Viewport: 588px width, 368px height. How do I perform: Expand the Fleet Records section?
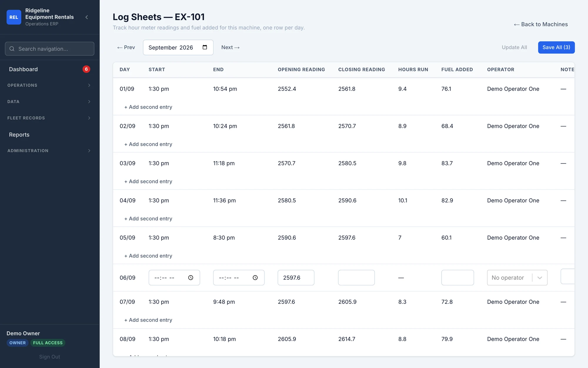point(49,118)
